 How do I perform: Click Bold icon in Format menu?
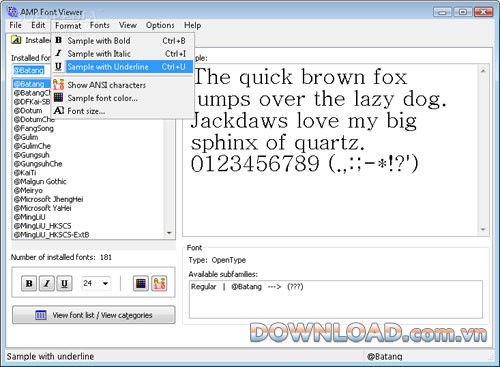[x=59, y=40]
